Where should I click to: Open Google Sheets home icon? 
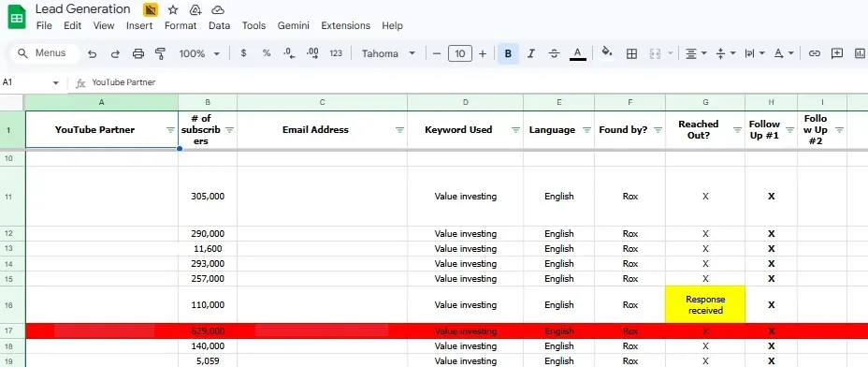pyautogui.click(x=16, y=17)
